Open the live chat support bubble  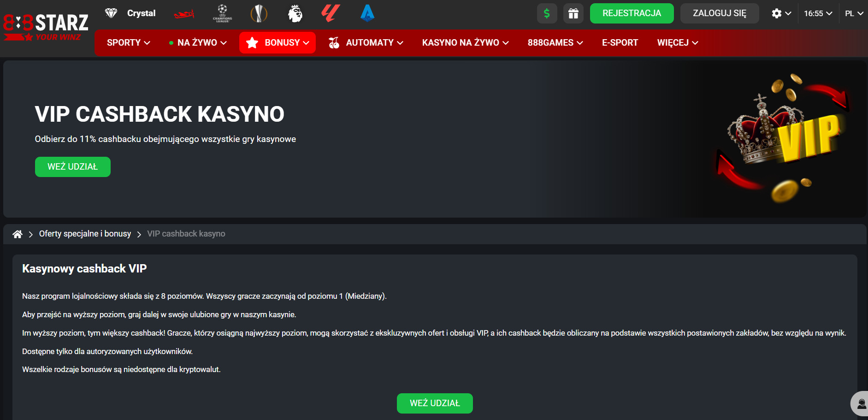pyautogui.click(x=861, y=404)
